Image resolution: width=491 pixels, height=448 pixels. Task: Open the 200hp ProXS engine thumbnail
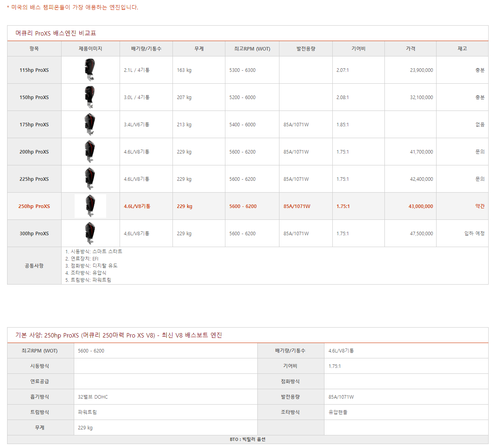pos(90,152)
